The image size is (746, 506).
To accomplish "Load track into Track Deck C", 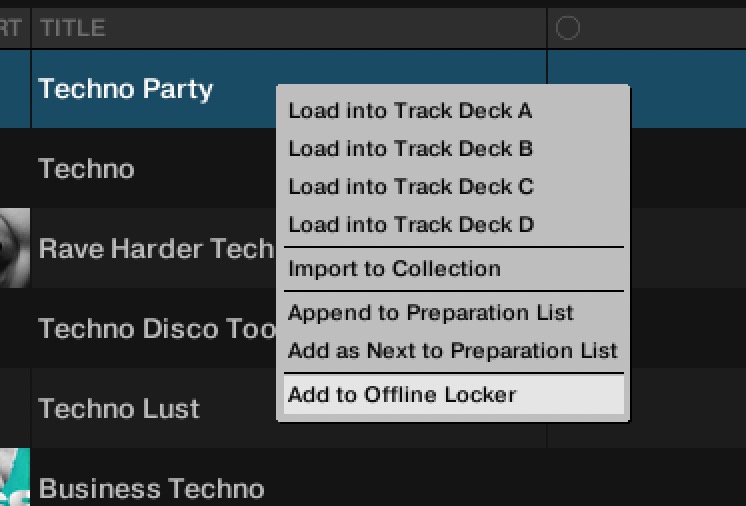I will point(410,187).
